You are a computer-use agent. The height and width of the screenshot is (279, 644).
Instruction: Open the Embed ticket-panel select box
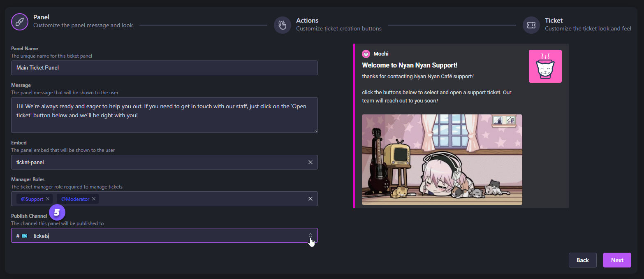[x=156, y=162]
